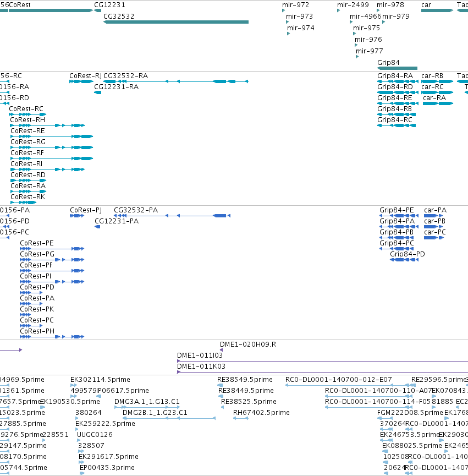Select the car-PC protein
Viewport: 468px width, 476px height.
pos(434,238)
